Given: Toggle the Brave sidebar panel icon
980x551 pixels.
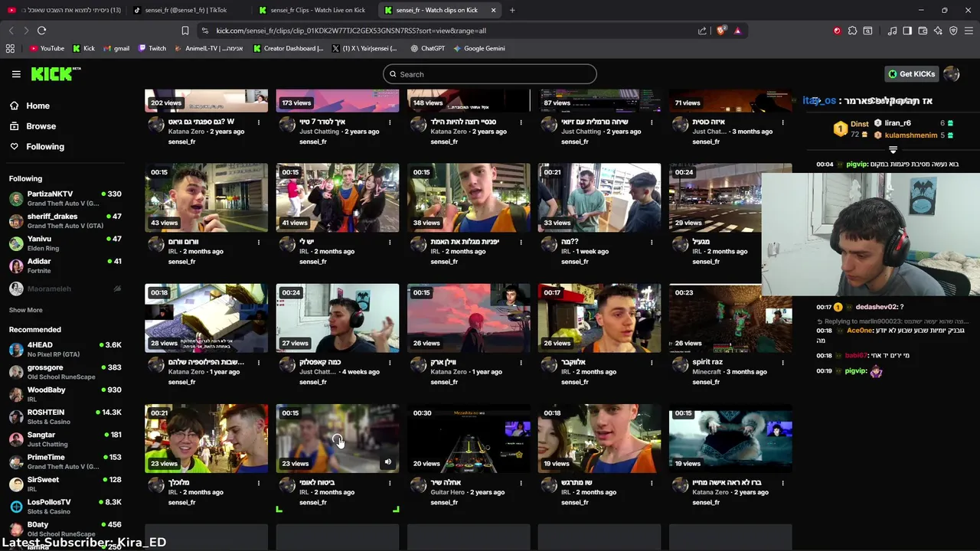Looking at the screenshot, I should click(x=907, y=31).
